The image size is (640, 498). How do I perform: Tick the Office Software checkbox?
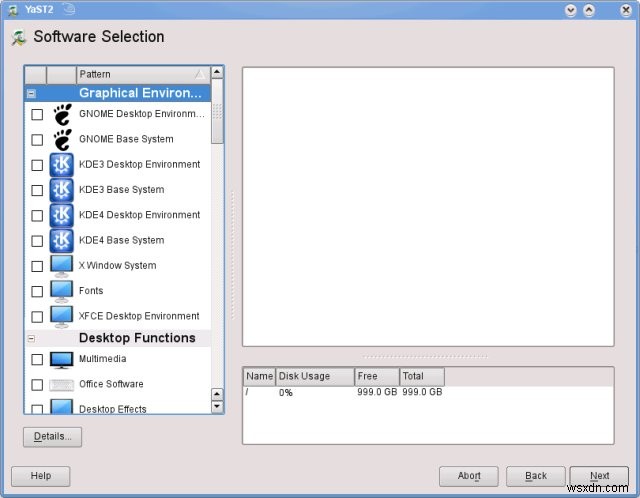[x=37, y=385]
